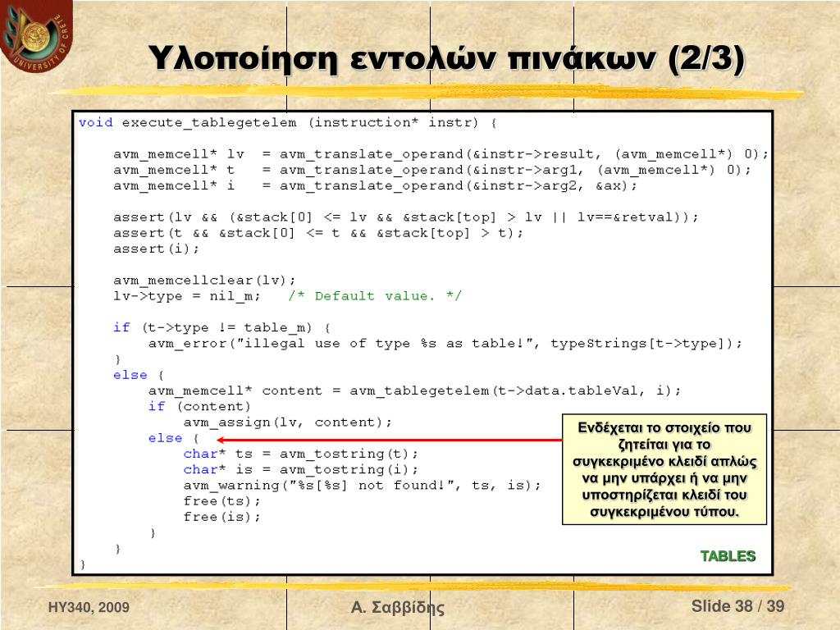Viewport: 840px width, 630px height.
Task: Click the 'free(ts);' line
Action: [x=221, y=501]
